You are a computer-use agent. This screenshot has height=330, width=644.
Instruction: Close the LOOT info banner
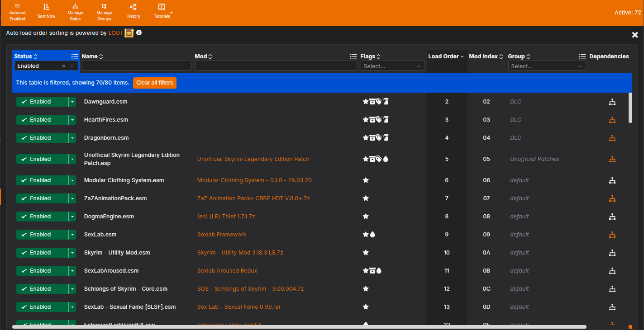[635, 35]
